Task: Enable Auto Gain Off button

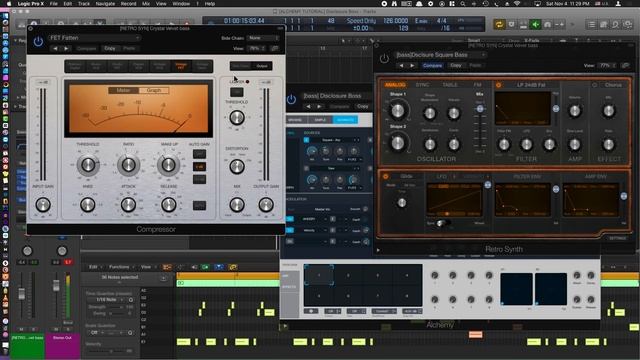Action: (x=199, y=154)
